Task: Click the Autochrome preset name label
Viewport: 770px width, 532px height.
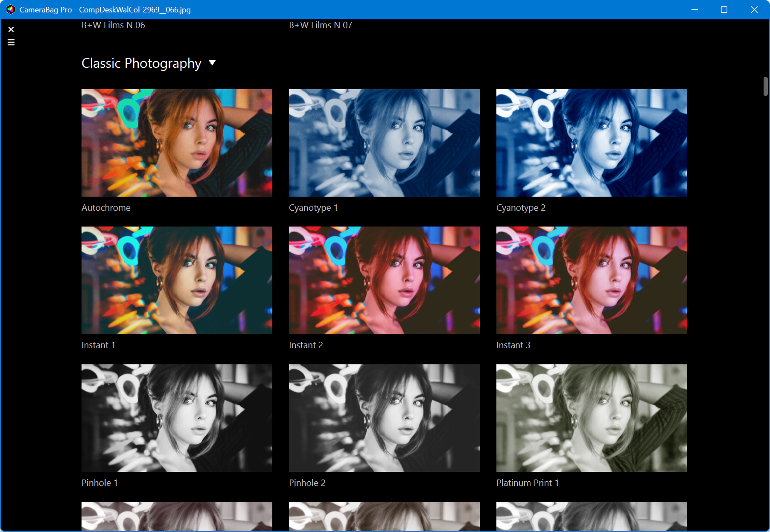Action: [106, 208]
